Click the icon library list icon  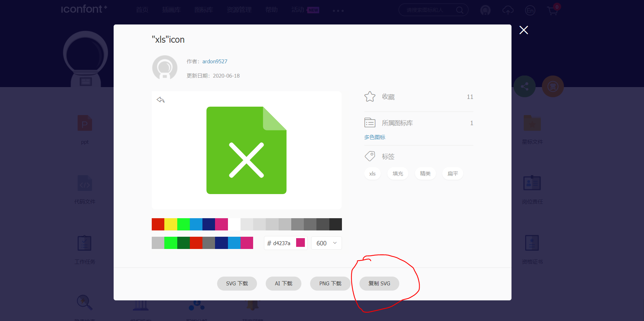click(370, 123)
